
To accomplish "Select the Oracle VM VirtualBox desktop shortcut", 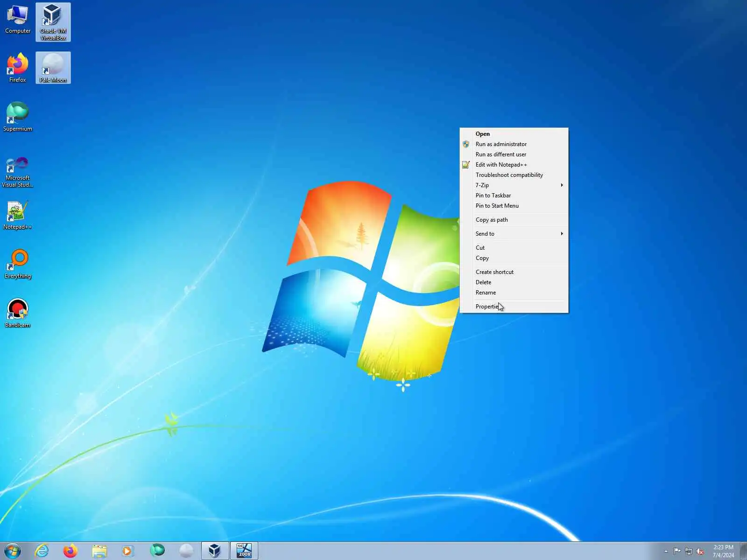I will [x=53, y=22].
